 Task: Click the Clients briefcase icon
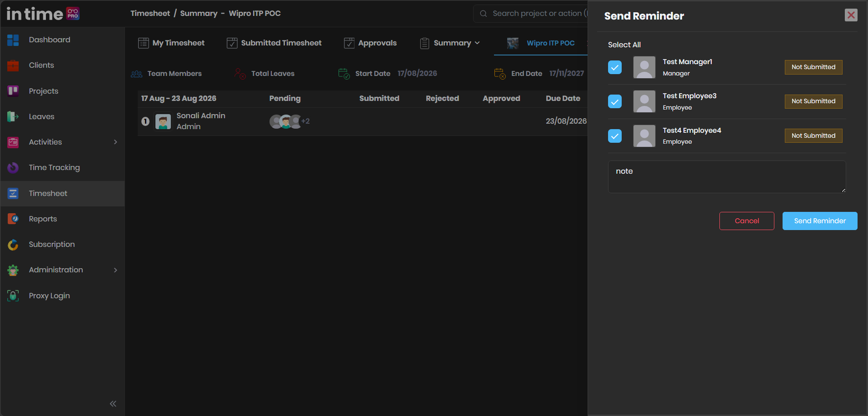click(13, 65)
